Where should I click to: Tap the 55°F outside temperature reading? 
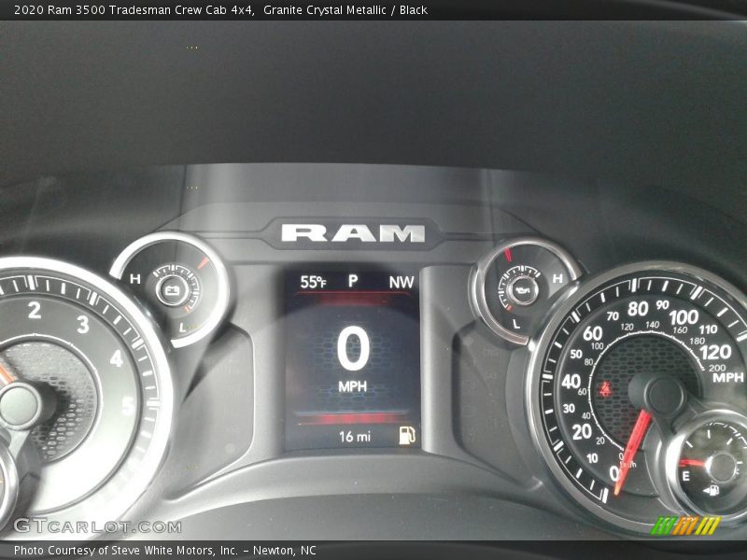pos(313,282)
